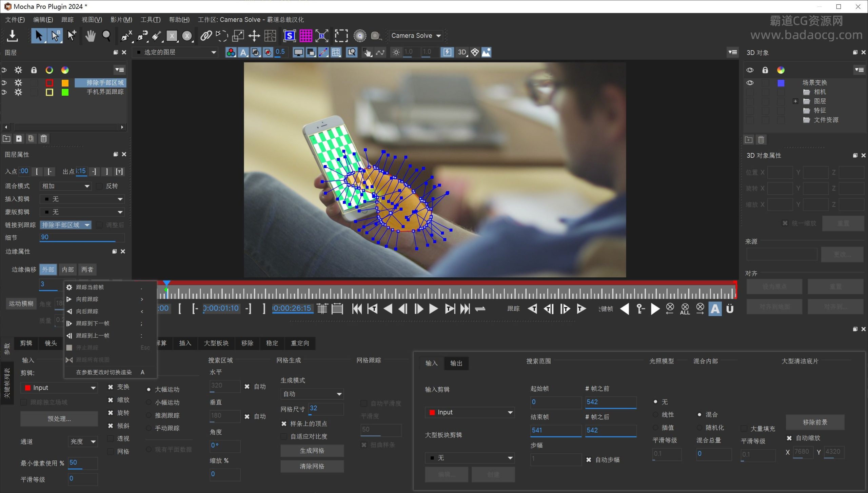Open 通道 亮度 dropdown
This screenshot has width=868, height=493.
83,441
